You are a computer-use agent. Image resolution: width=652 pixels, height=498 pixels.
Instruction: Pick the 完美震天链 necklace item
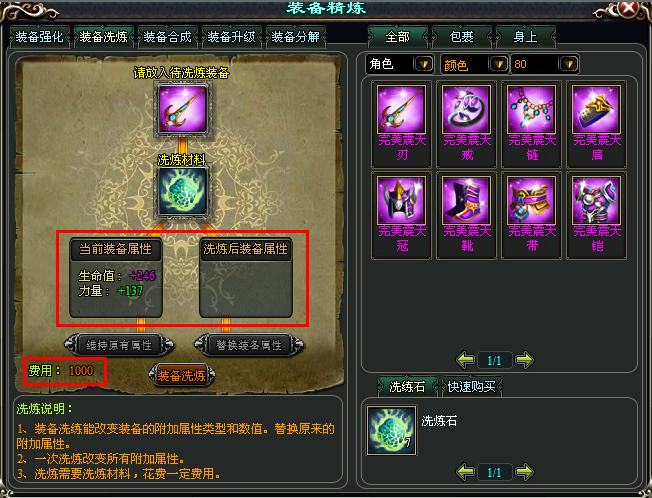pos(531,123)
